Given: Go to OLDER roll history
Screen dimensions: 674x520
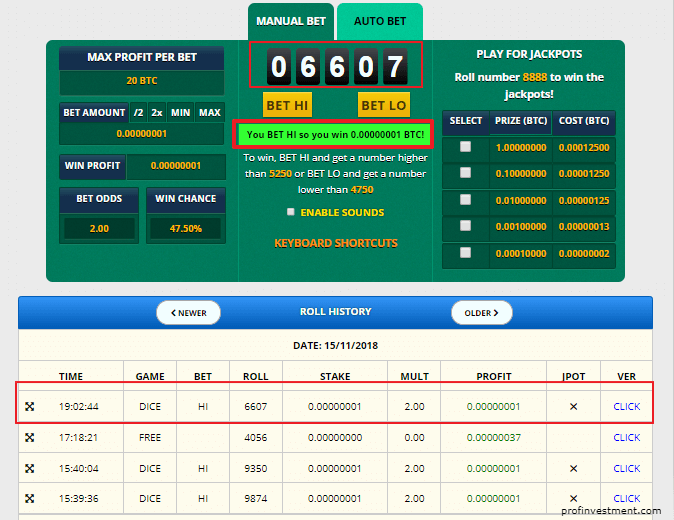Looking at the screenshot, I should point(481,313).
